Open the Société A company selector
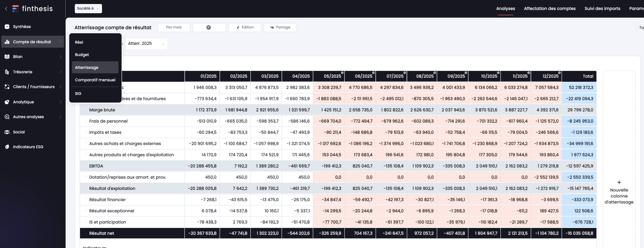Image resolution: width=644 pixels, height=248 pixels. pos(88,8)
